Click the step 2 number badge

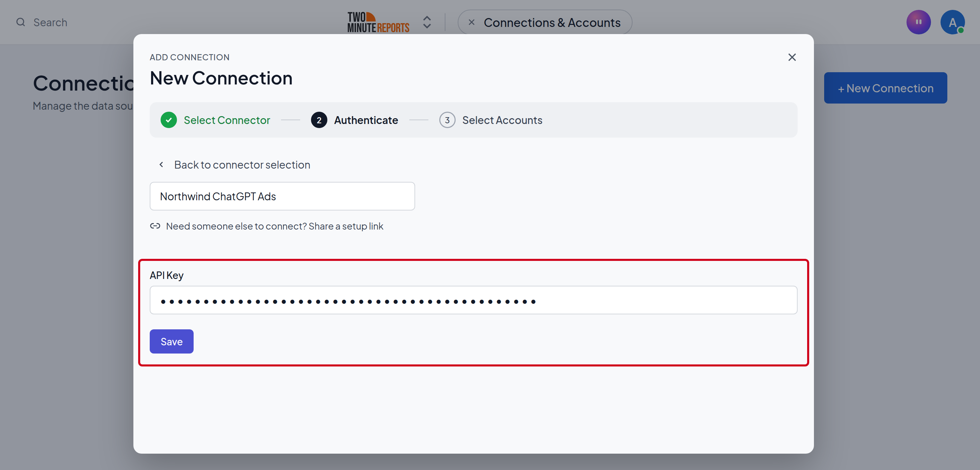[319, 120]
